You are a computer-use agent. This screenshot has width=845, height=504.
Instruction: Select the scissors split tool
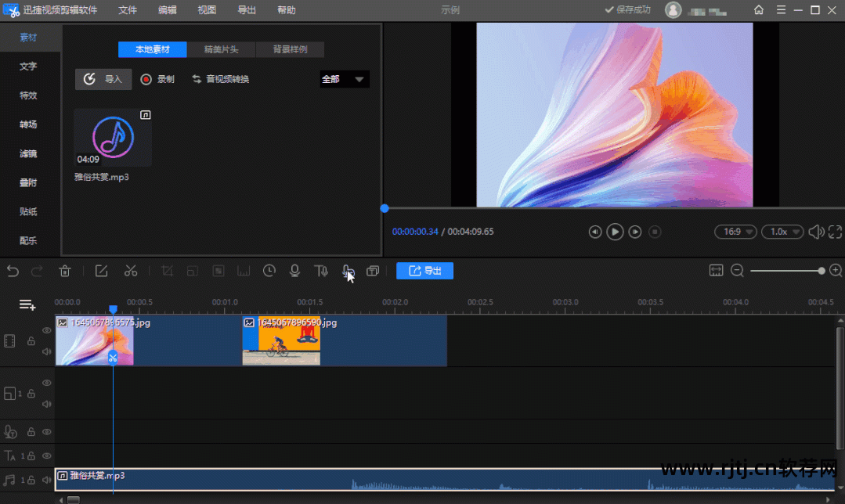click(131, 271)
